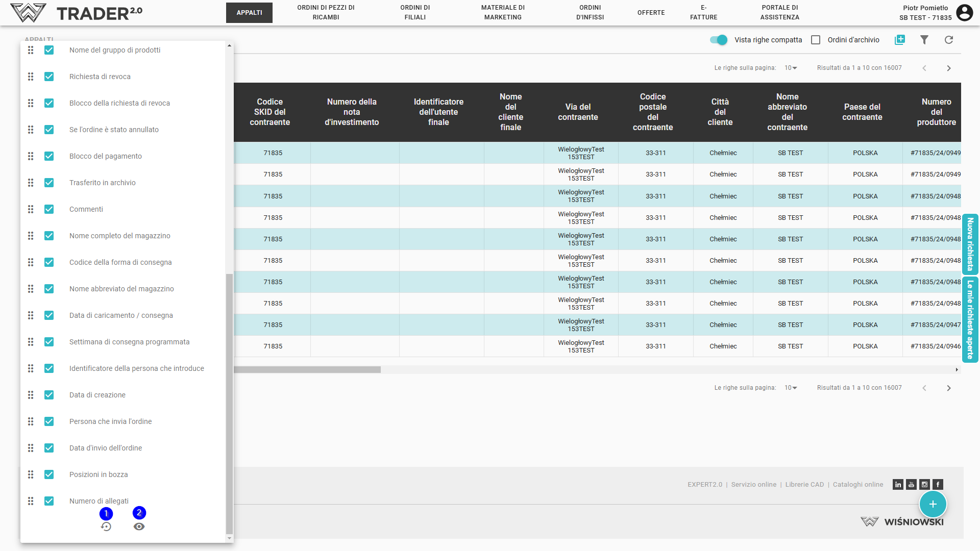The width and height of the screenshot is (980, 551).
Task: Grab drag handle beside Commenti
Action: click(31, 209)
